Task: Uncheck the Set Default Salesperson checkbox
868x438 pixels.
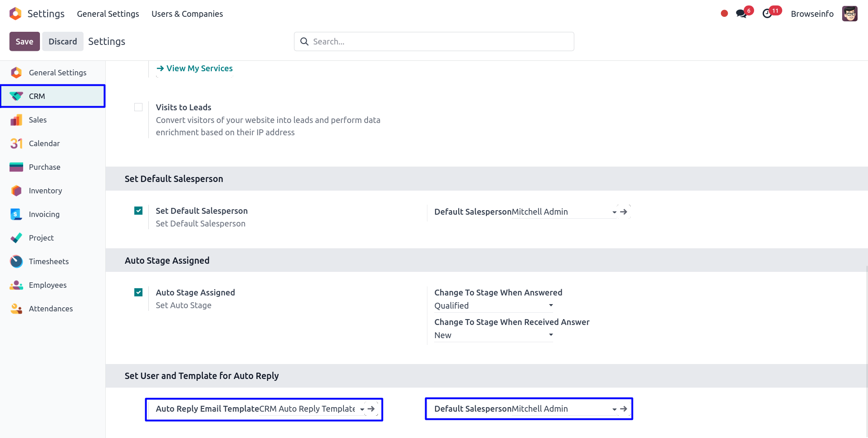Action: 138,211
